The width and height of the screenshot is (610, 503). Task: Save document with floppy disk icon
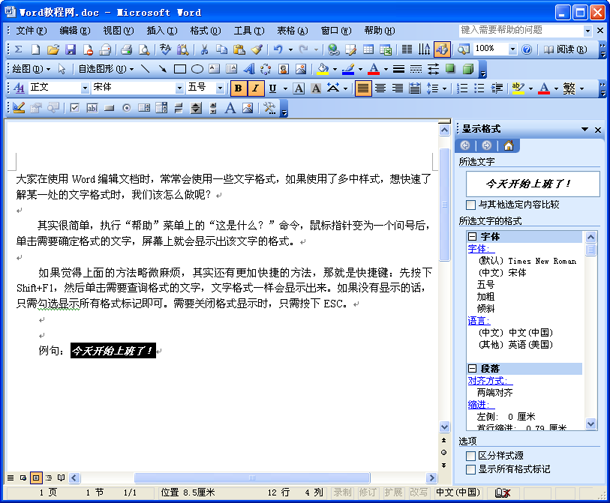tap(70, 49)
